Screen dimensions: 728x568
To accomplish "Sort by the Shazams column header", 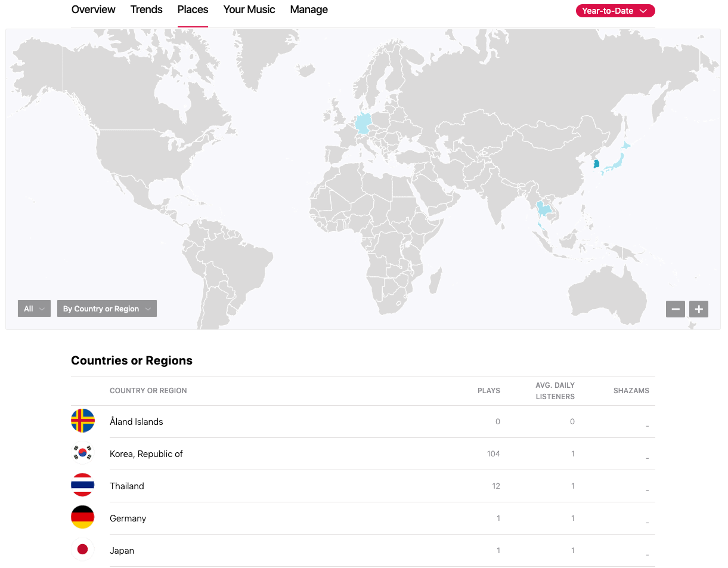I will 631,391.
